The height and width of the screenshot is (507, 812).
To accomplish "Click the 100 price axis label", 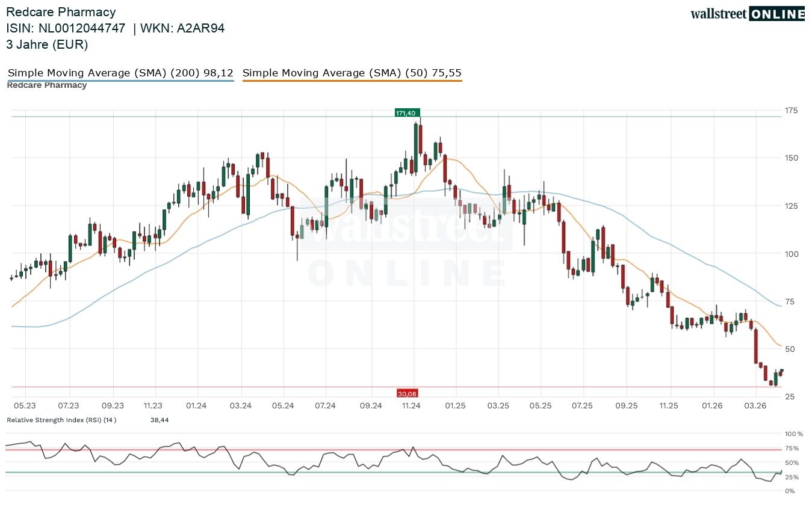I will 791,254.
